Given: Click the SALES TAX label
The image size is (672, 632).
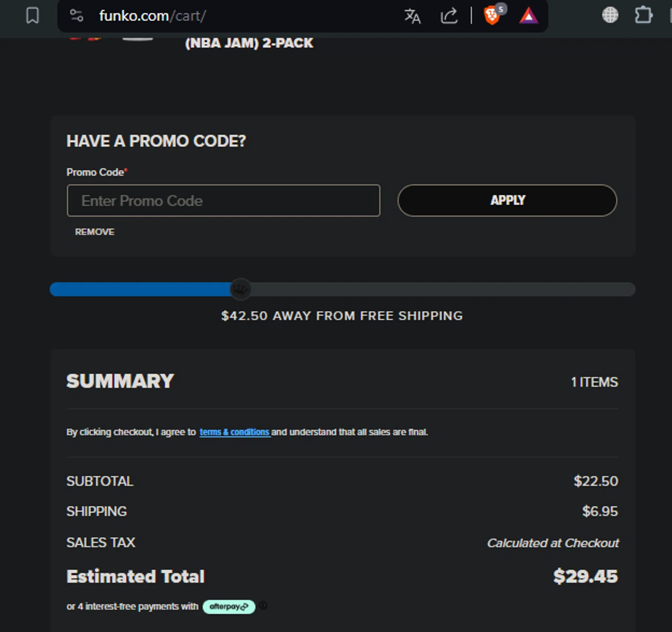Looking at the screenshot, I should click(101, 542).
